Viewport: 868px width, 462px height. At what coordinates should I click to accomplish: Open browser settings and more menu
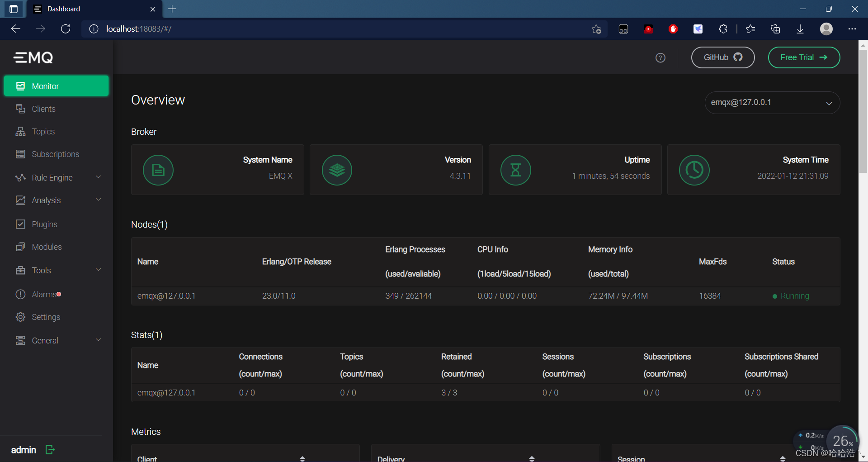point(852,29)
